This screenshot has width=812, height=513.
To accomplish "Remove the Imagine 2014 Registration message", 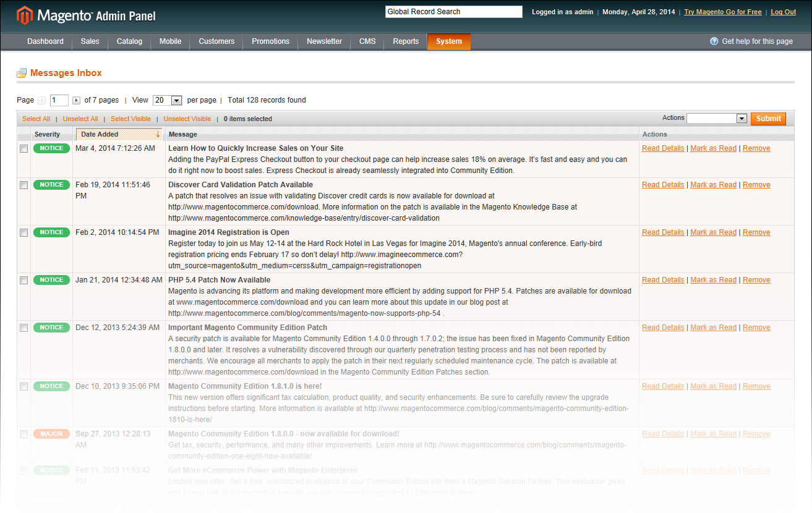I will pyautogui.click(x=756, y=232).
